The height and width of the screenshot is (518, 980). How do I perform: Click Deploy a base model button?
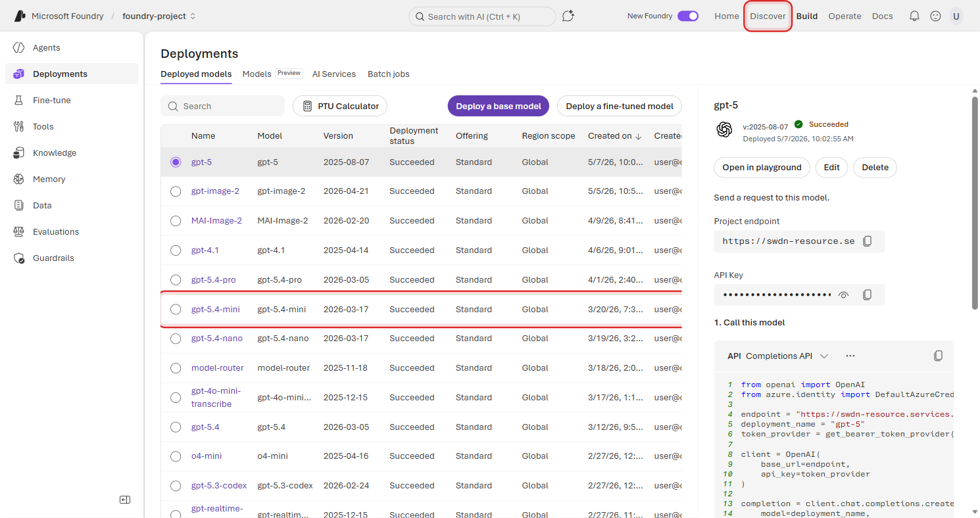tap(499, 106)
